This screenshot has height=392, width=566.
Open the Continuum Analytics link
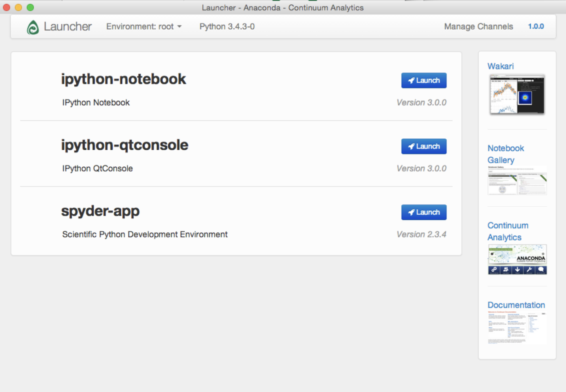point(508,231)
